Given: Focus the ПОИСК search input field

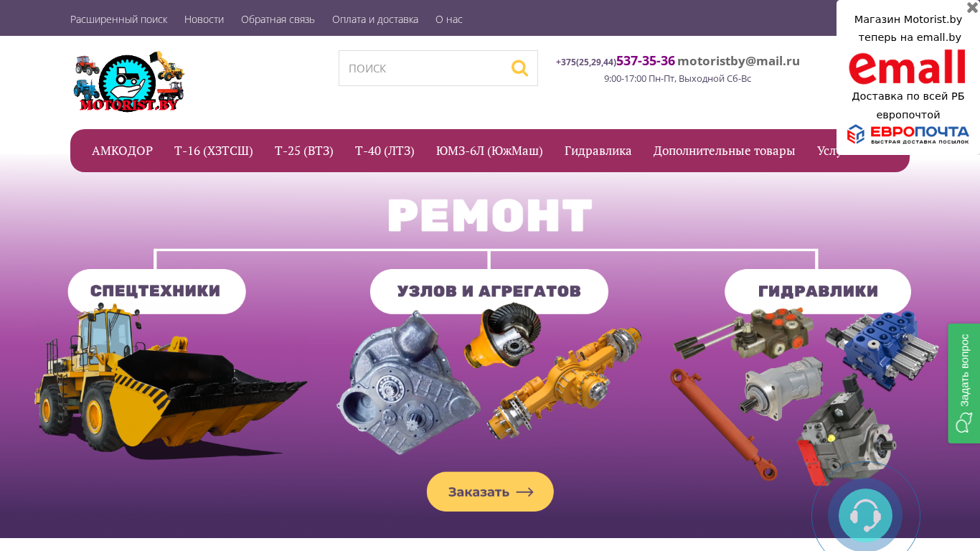Looking at the screenshot, I should 425,68.
